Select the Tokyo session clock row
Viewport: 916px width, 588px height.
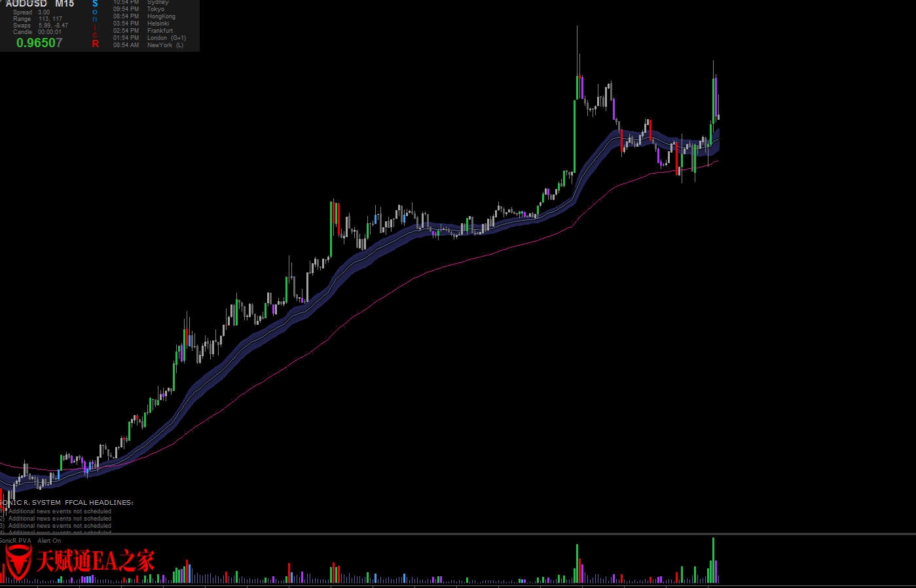tap(139, 9)
